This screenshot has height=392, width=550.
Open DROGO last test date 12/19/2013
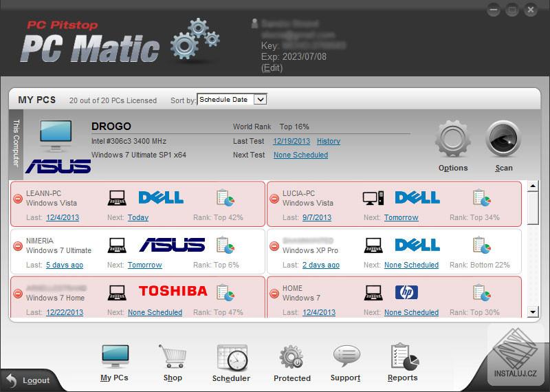[x=291, y=141]
